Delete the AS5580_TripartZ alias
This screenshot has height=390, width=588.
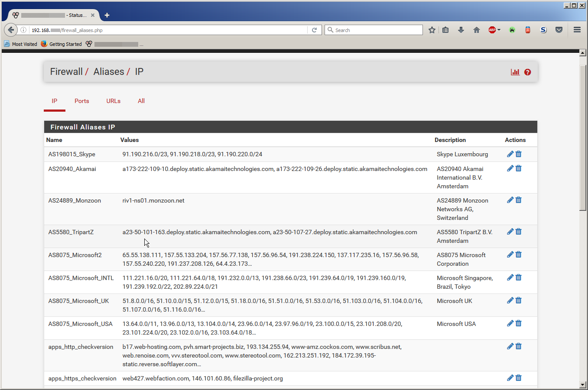(519, 232)
